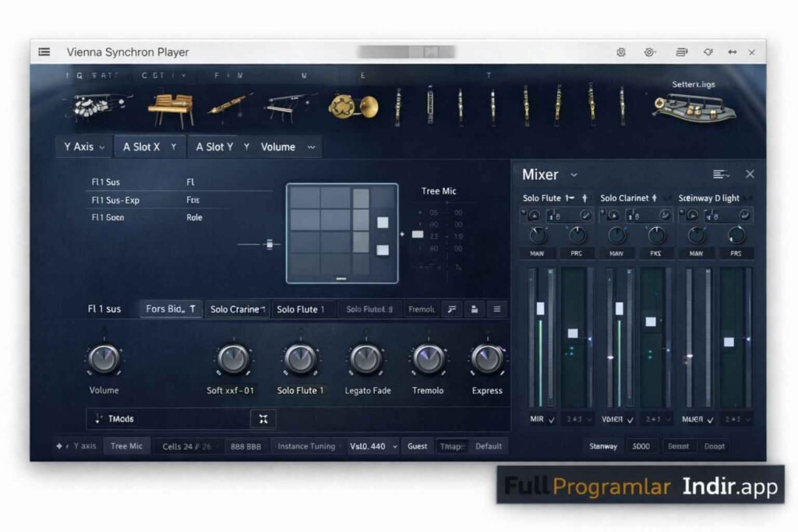Open the hamburger menu in title bar
798x532 pixels.
(44, 52)
